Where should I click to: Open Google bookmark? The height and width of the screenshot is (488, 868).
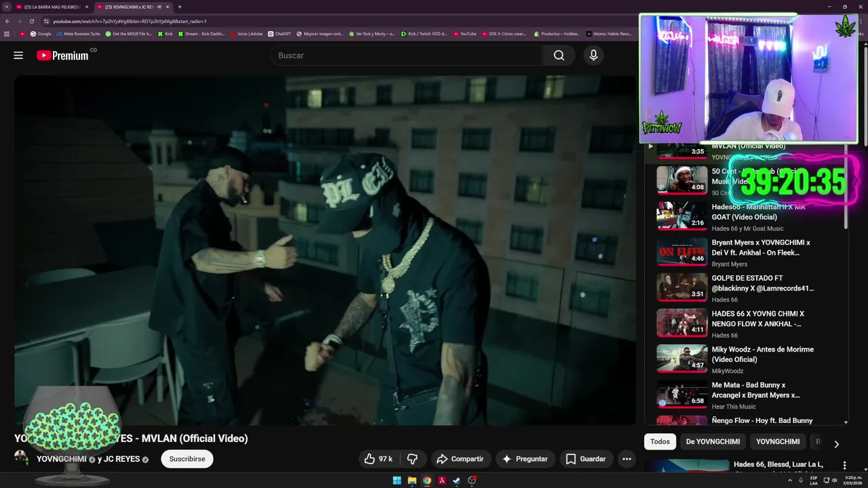click(x=41, y=33)
